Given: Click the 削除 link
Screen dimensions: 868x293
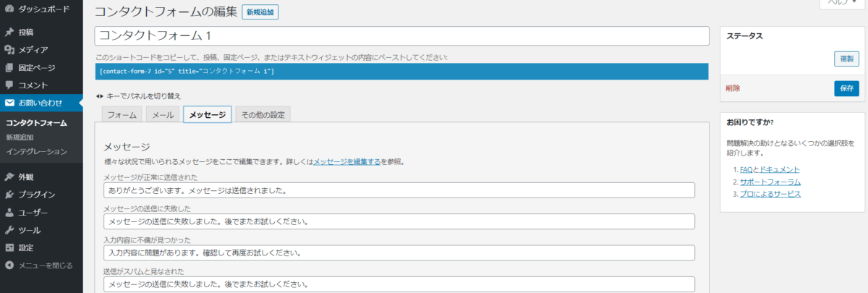Looking at the screenshot, I should [733, 88].
